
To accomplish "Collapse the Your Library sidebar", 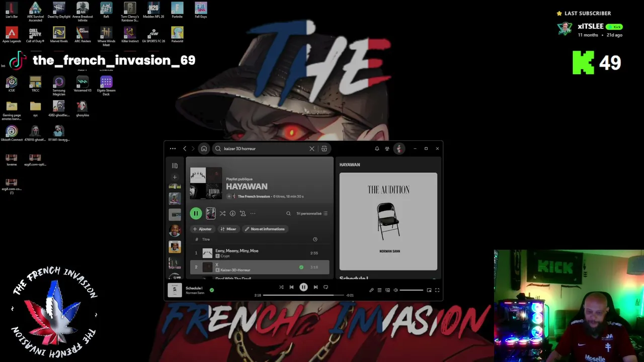I will point(175,165).
